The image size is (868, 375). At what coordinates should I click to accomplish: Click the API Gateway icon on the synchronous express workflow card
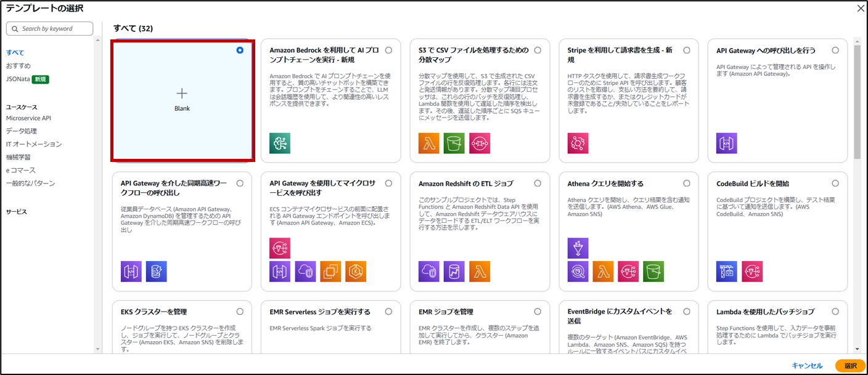tap(131, 272)
